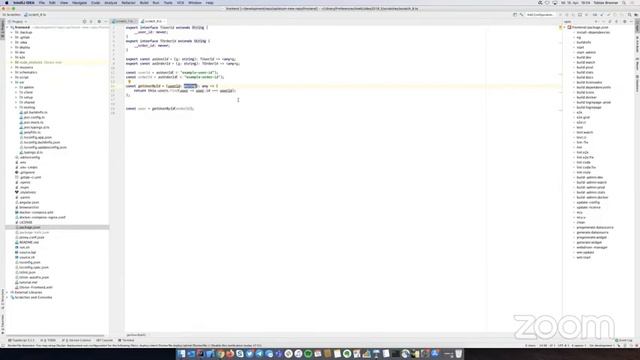This screenshot has width=640, height=360.
Task: Collapse the testing folder arrow
Action: [x=16, y=107]
